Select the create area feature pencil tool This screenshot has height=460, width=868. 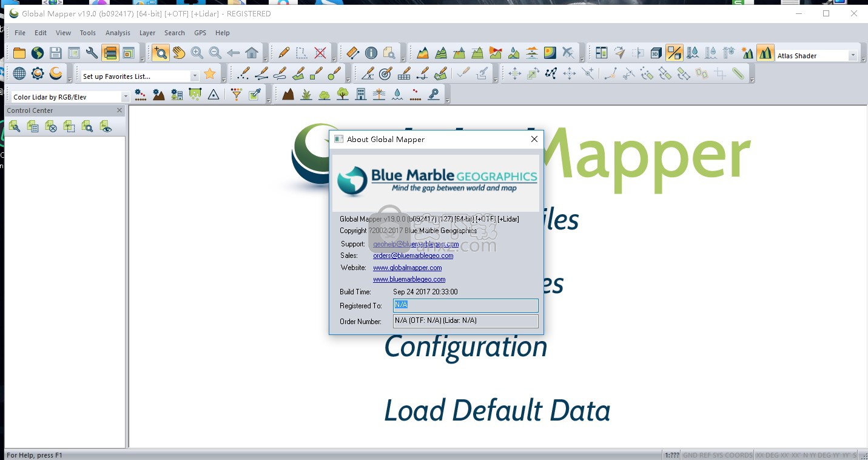298,74
